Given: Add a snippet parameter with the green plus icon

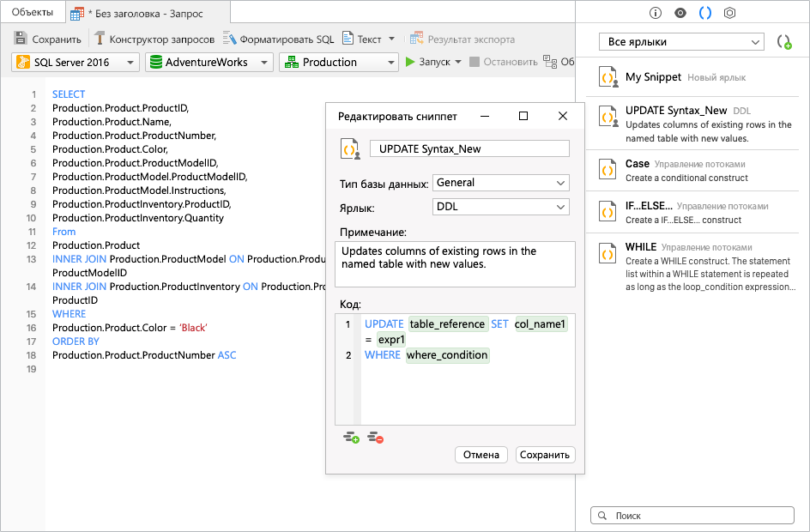Looking at the screenshot, I should click(x=352, y=437).
